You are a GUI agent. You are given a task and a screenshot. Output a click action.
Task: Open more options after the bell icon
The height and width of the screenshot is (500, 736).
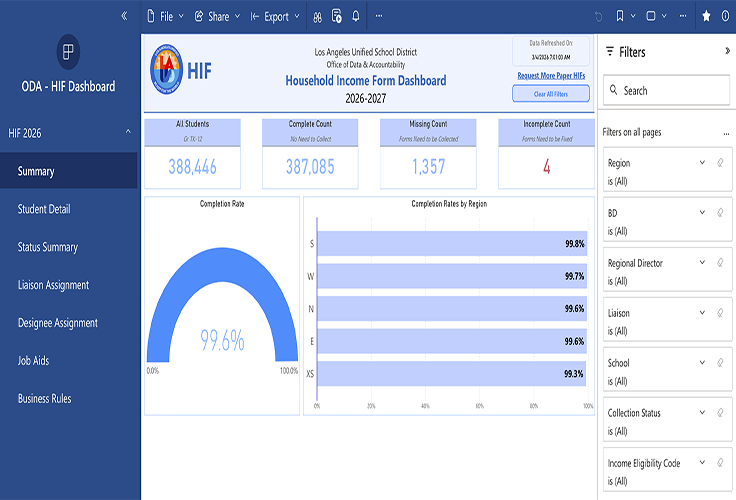coord(379,16)
